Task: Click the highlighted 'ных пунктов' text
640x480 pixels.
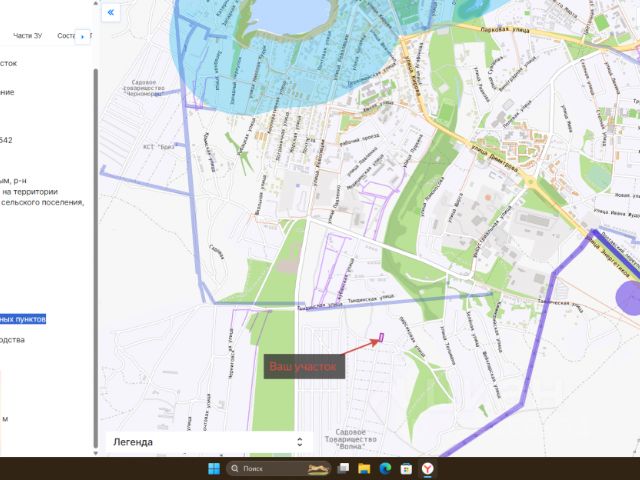Action: coord(23,319)
